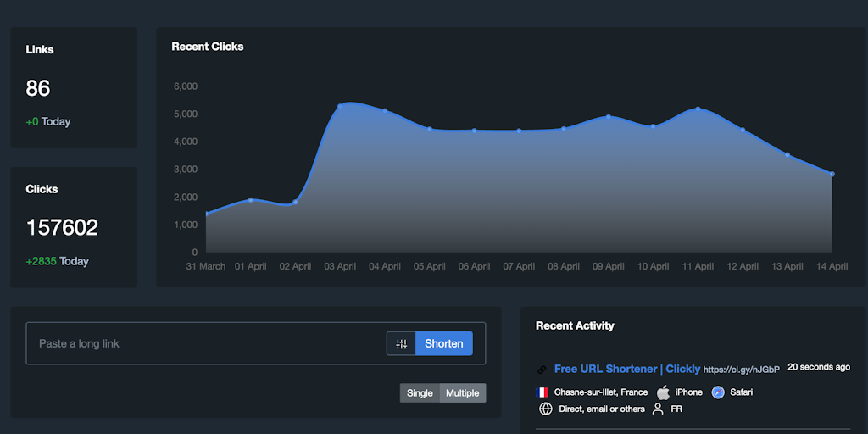Click the 86 links count
The height and width of the screenshot is (434, 868).
tap(38, 88)
